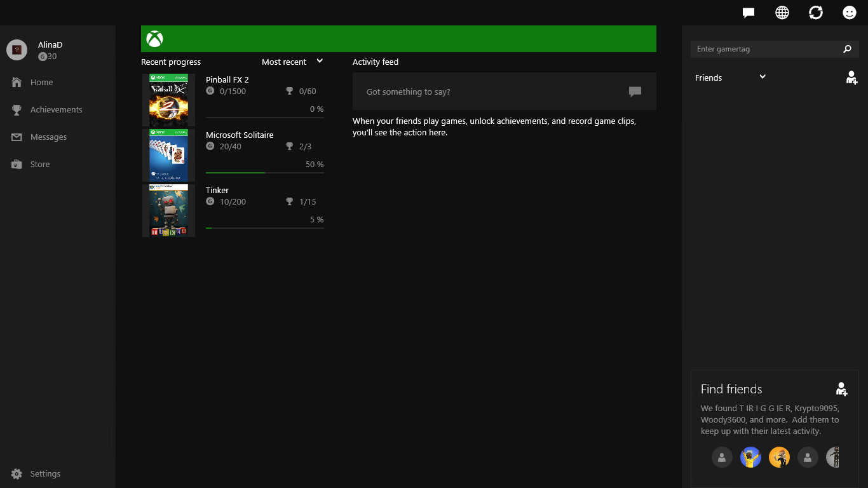Click Pinball FX 2 trophy icon

point(290,91)
